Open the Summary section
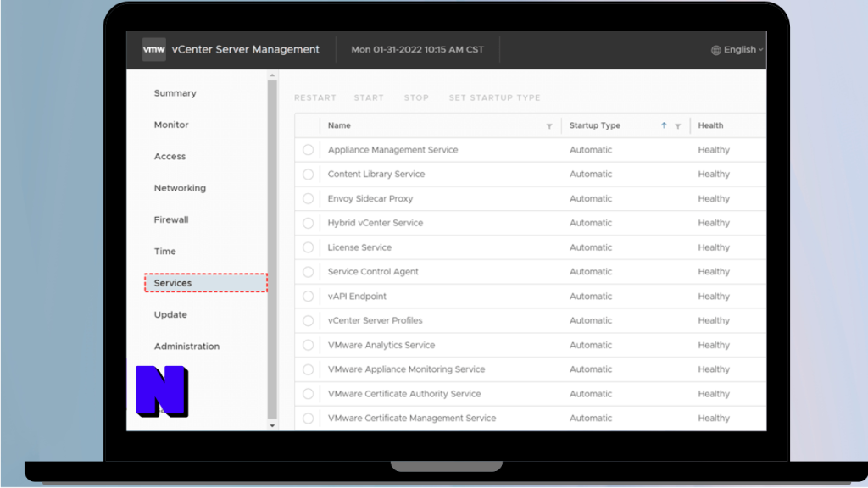 (x=175, y=93)
